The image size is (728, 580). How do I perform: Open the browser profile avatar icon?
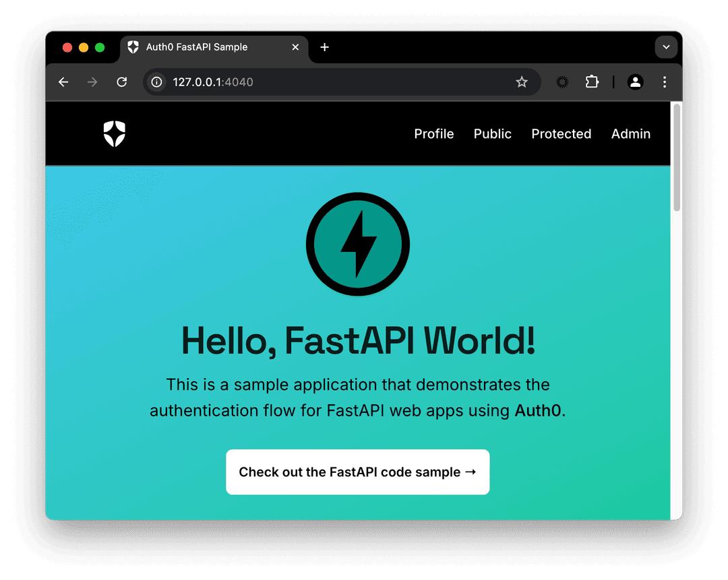(x=635, y=82)
